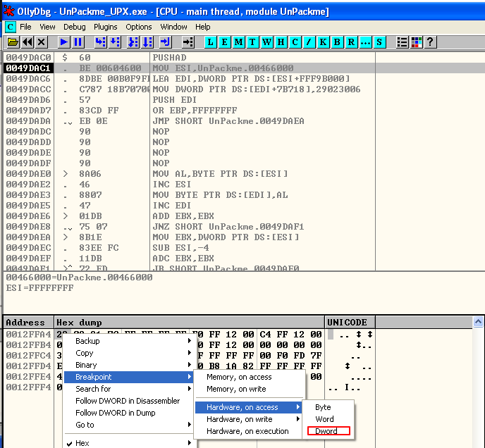Select Dword hardware breakpoint size

click(329, 431)
